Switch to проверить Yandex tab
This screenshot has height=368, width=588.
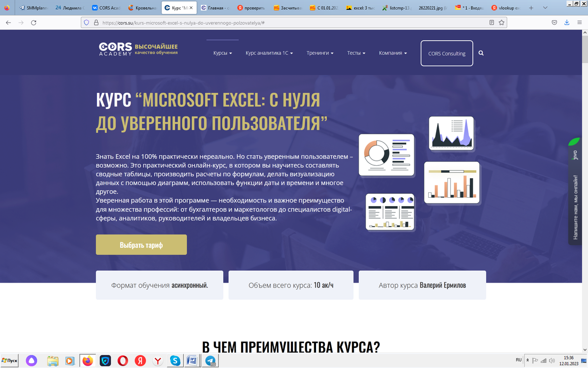tap(251, 8)
